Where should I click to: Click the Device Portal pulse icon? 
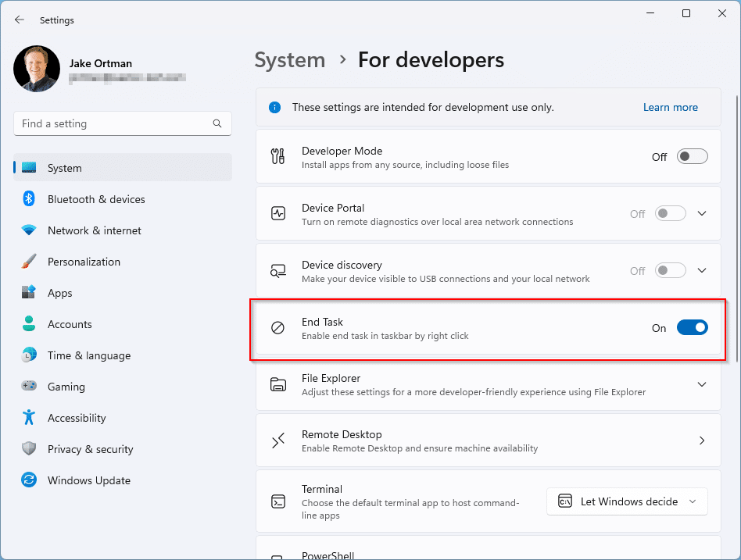click(x=278, y=213)
